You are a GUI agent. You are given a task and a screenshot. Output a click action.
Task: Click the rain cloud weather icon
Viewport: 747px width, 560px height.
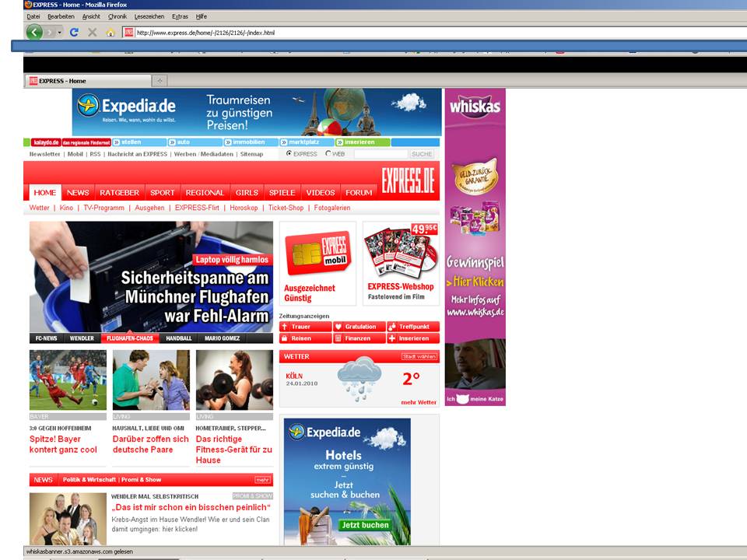point(359,379)
